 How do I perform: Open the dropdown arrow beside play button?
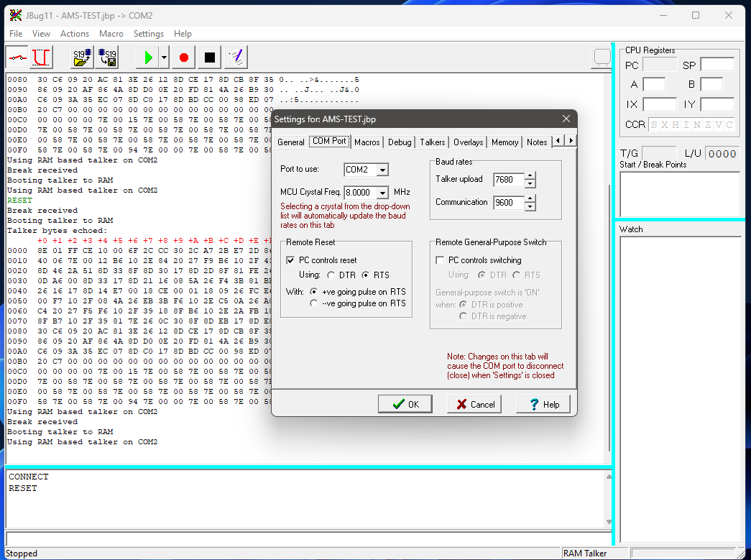click(x=164, y=57)
